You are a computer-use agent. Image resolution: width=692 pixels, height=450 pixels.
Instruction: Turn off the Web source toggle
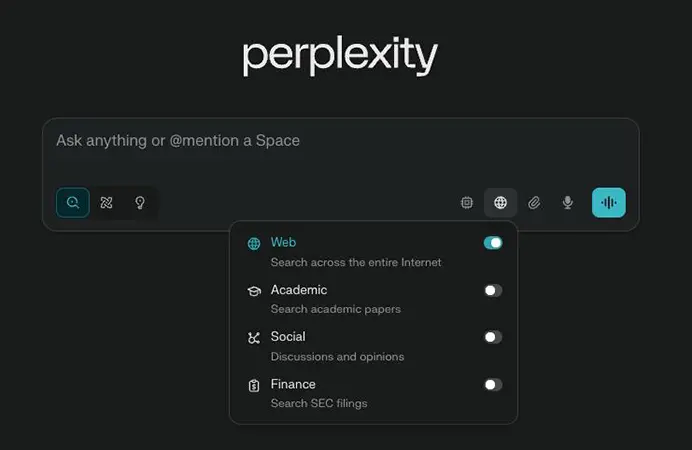click(x=493, y=243)
